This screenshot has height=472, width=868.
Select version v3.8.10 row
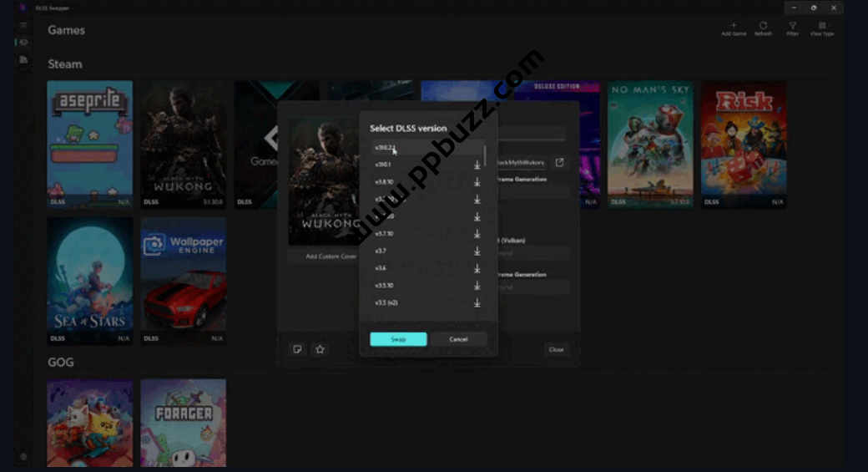tap(427, 182)
